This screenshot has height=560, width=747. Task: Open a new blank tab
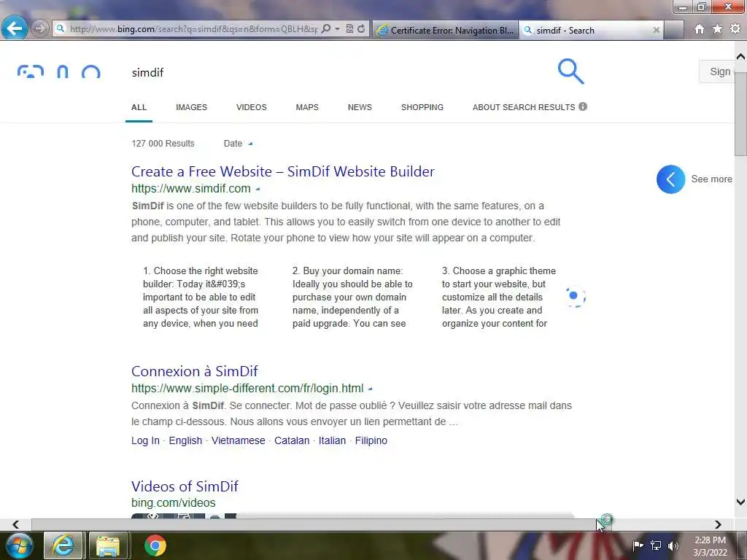point(673,30)
